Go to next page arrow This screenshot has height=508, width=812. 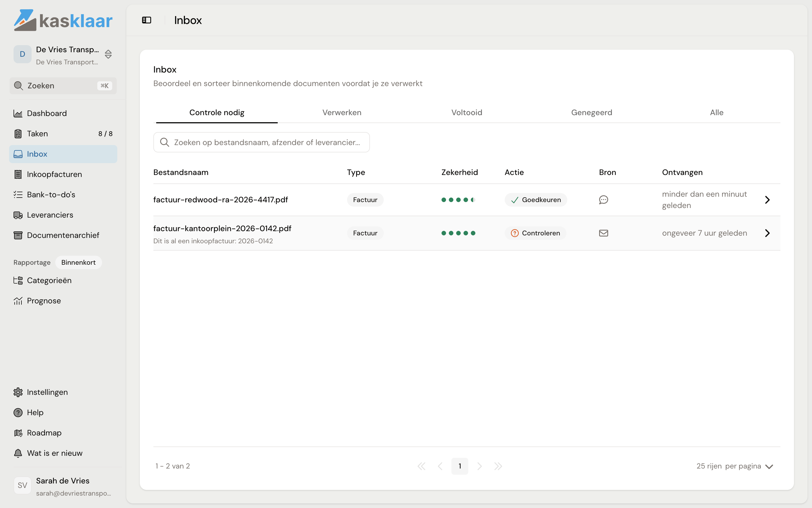click(x=480, y=466)
